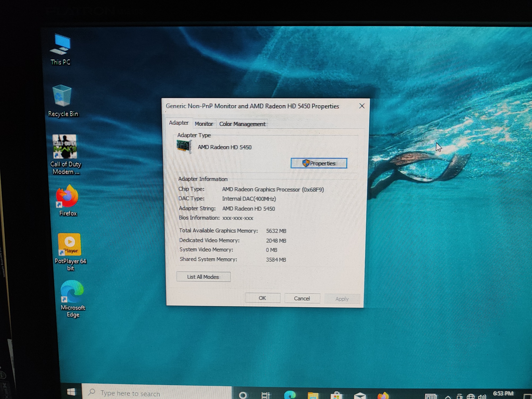Screen dimensions: 532x399
Task: Select Call of Duty Modern Warfare shortcut
Action: 65,154
